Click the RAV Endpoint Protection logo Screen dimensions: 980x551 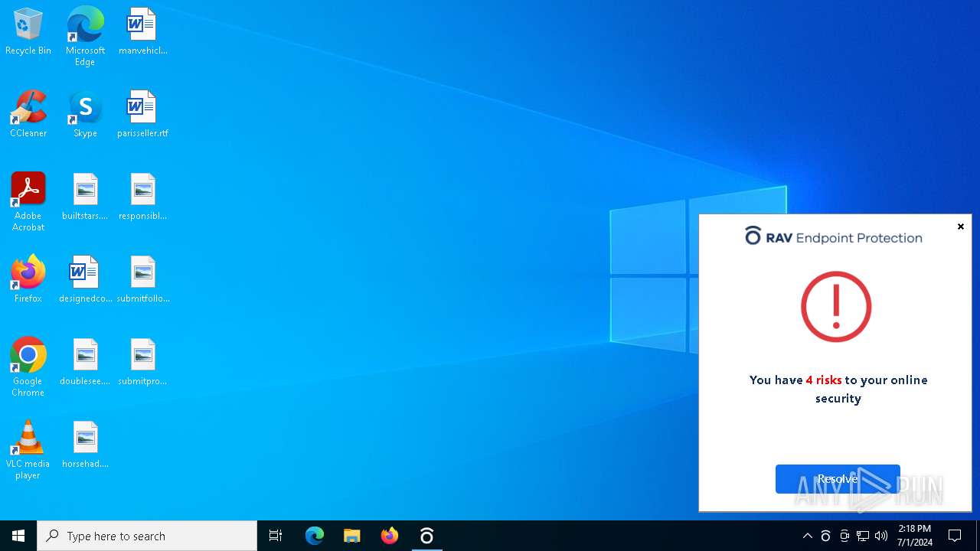834,236
